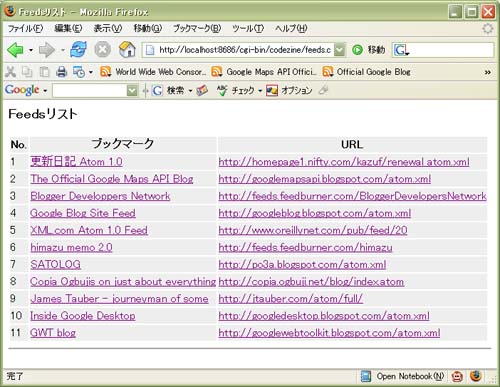This screenshot has height=387, width=500.
Task: Open the James Tauber – journeyman of some link
Action: point(119,299)
